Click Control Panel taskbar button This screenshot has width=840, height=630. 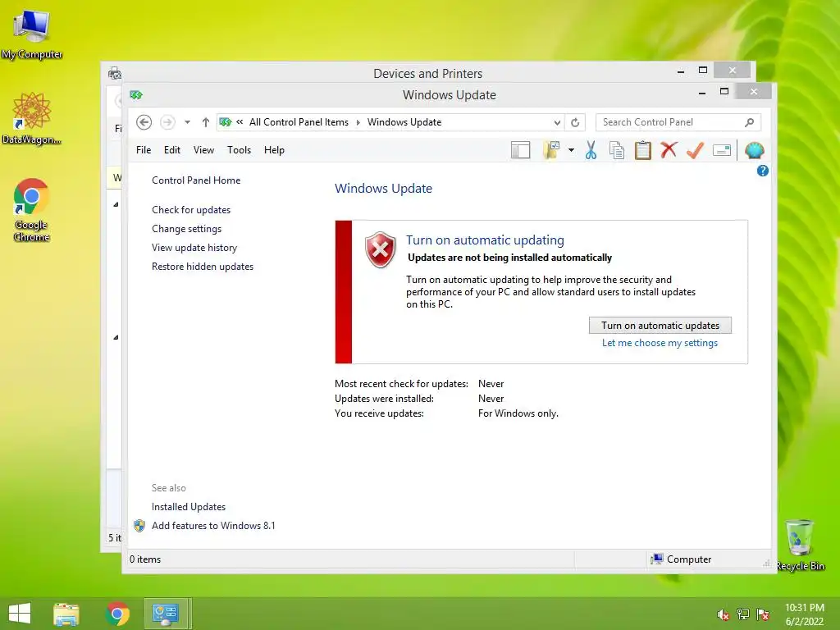pos(166,614)
